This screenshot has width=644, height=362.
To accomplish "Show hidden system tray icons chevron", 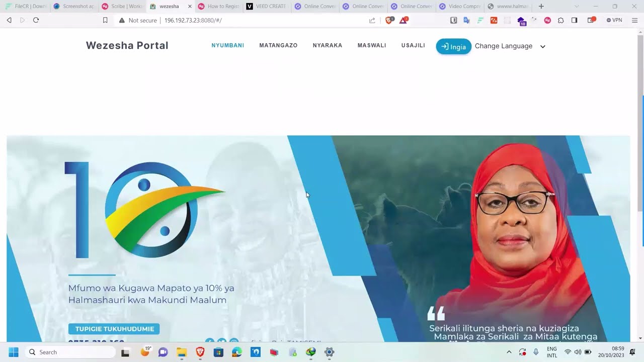I will click(509, 352).
